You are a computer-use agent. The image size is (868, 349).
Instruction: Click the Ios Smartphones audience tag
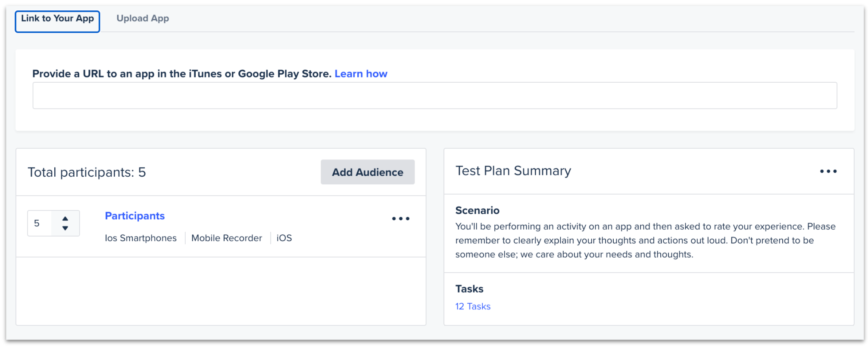pos(141,238)
